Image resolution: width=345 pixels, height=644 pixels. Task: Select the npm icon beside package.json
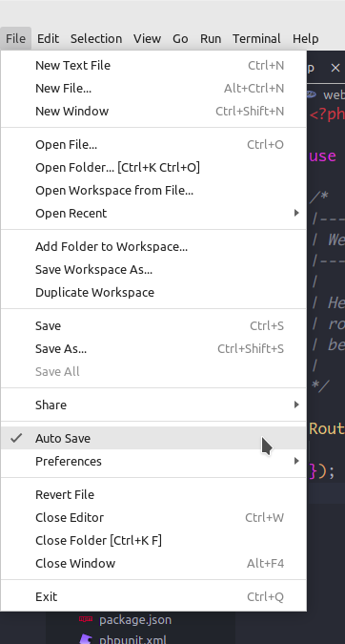click(x=86, y=619)
